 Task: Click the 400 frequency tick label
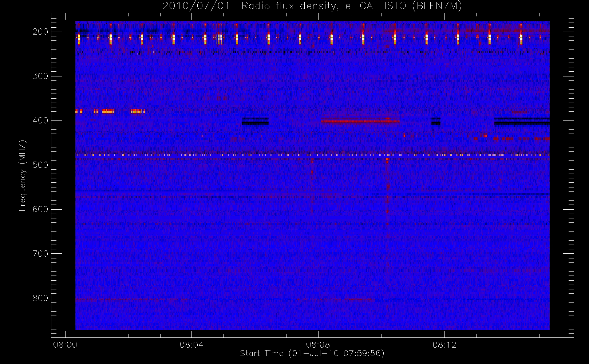click(x=40, y=120)
